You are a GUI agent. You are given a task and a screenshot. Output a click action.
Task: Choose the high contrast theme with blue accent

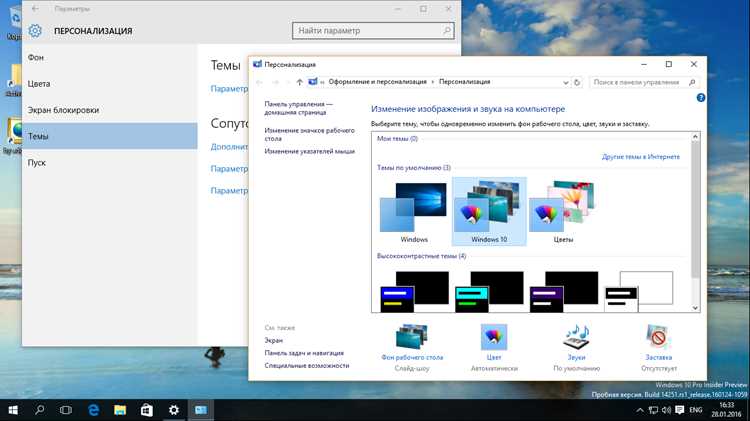(x=414, y=292)
